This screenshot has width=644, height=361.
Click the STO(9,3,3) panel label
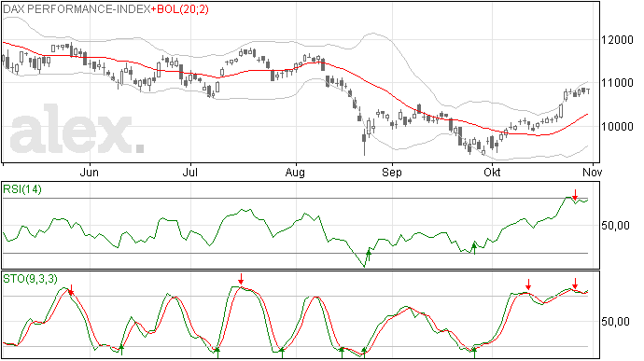(30, 279)
